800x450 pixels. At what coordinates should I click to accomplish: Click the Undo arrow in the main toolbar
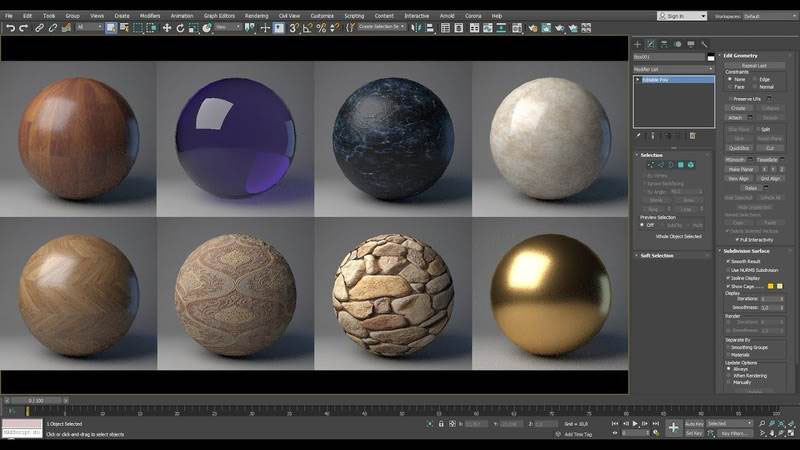click(x=10, y=29)
